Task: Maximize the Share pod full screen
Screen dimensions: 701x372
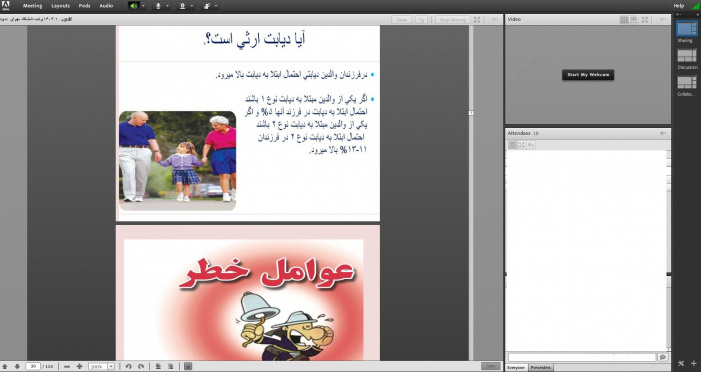Action: tap(477, 20)
